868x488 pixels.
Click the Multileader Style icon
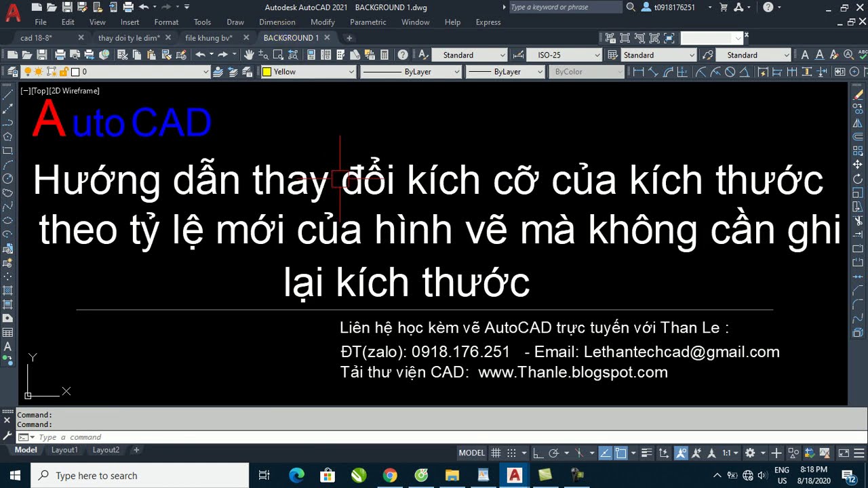point(708,55)
